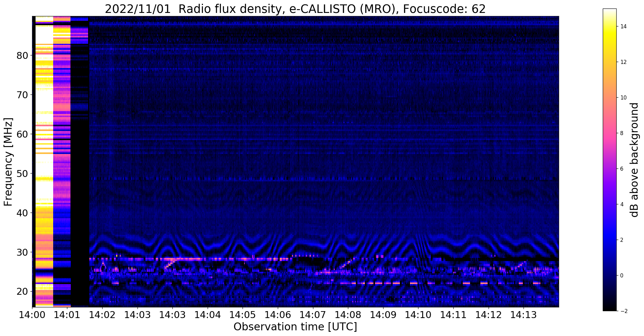Click the colorbar tick label 12

tap(623, 62)
